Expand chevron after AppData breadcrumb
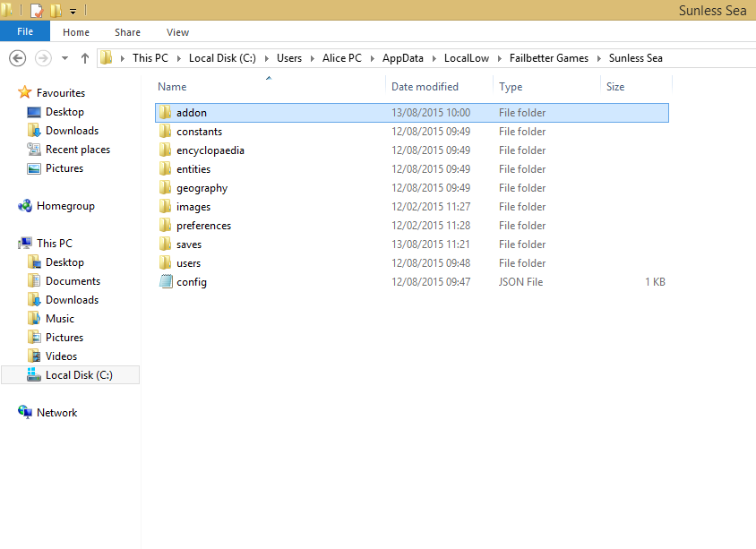Screen dimensions: 756x549 tap(434, 58)
